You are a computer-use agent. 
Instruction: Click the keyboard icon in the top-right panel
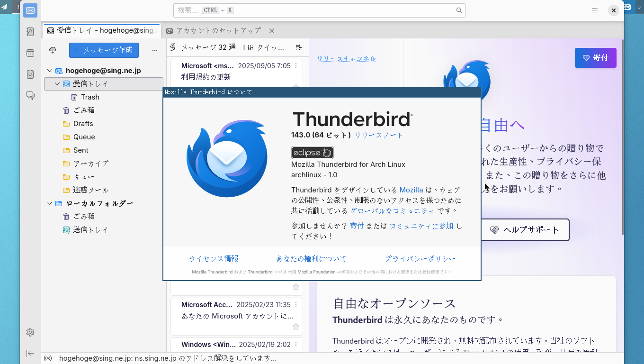click(627, 7)
